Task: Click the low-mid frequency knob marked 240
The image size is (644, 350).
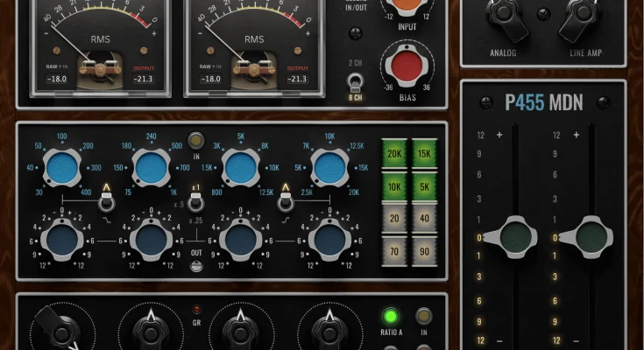Action: click(151, 168)
